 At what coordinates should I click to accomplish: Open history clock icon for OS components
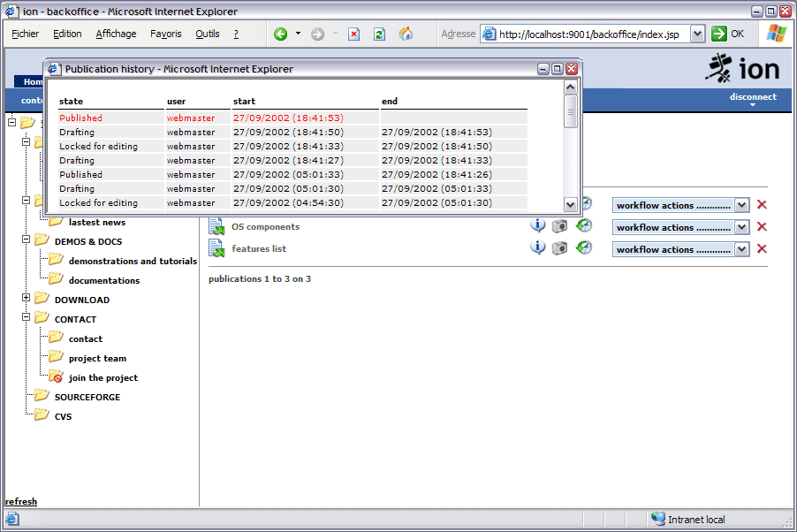tap(584, 225)
